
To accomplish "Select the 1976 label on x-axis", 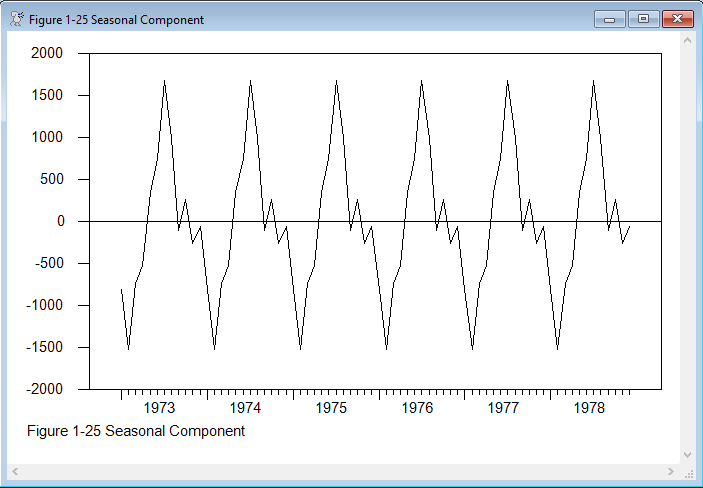I will coord(417,408).
